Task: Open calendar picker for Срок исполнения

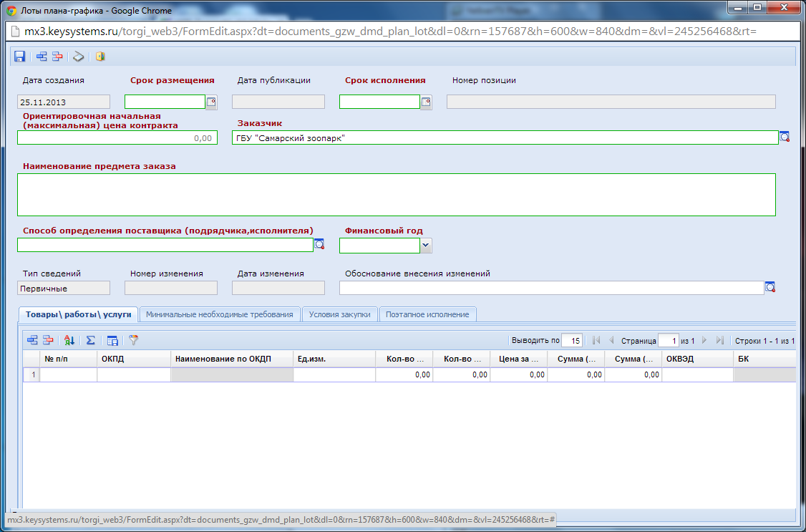Action: pyautogui.click(x=426, y=102)
